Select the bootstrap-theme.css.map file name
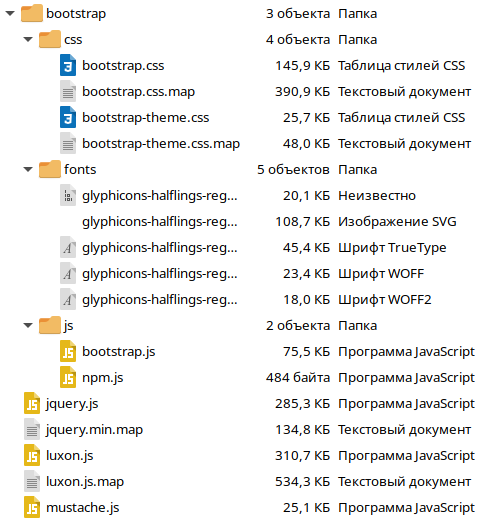The image size is (482, 523). (x=161, y=144)
